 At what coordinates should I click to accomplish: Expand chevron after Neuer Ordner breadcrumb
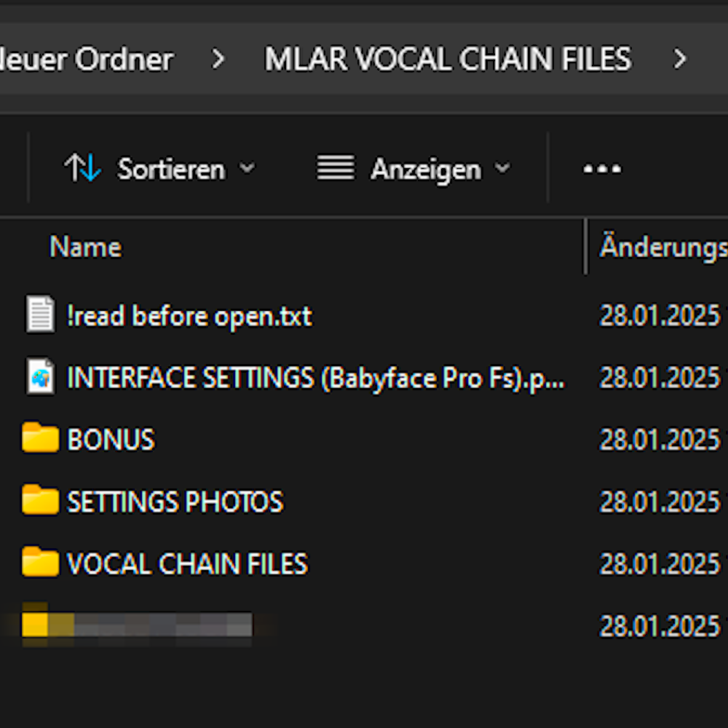point(218,60)
